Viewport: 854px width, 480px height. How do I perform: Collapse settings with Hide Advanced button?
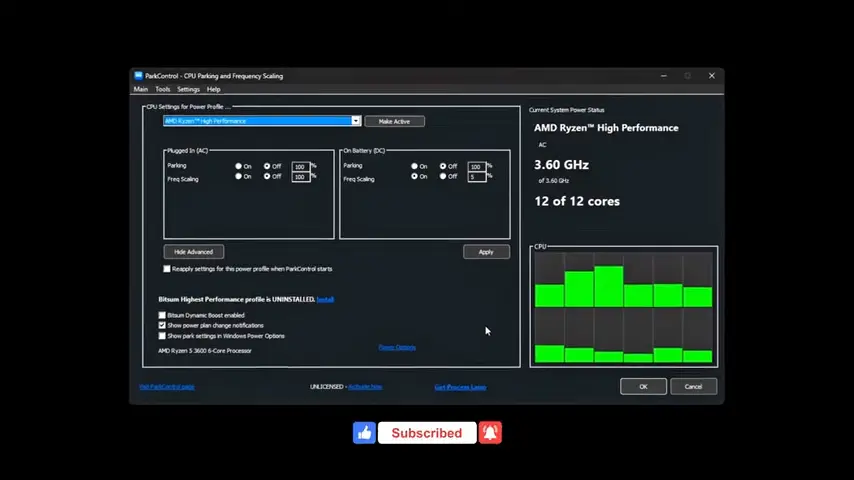[x=193, y=252]
